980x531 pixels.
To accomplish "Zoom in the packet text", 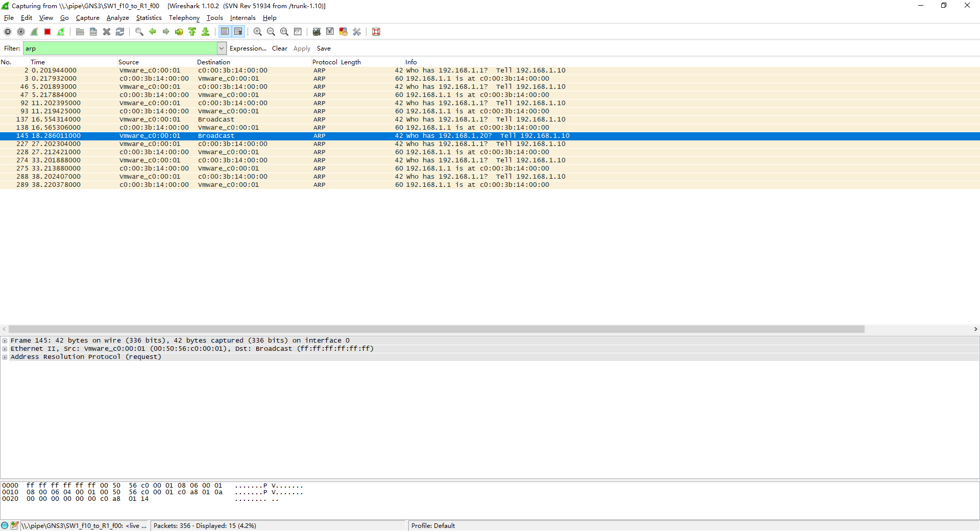I will [258, 32].
